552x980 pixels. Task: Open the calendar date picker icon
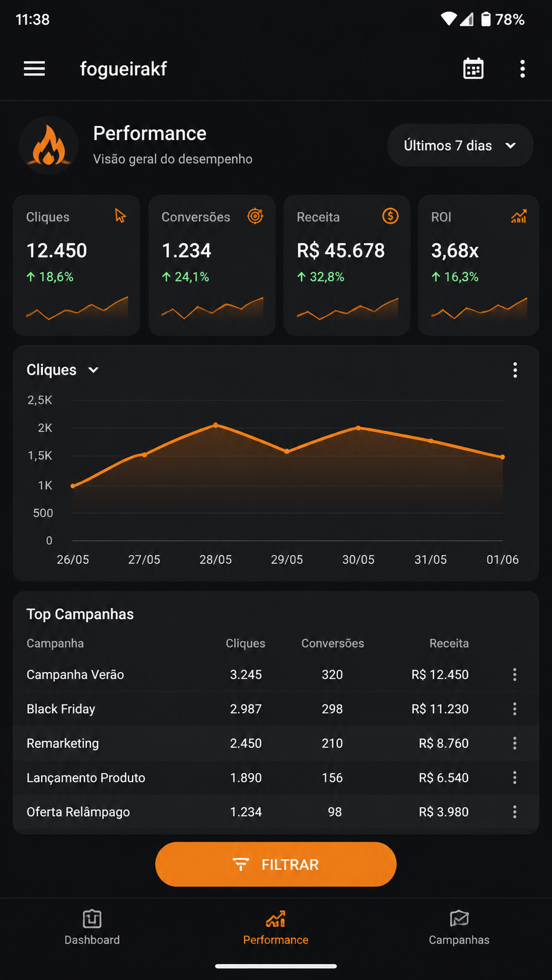[473, 69]
